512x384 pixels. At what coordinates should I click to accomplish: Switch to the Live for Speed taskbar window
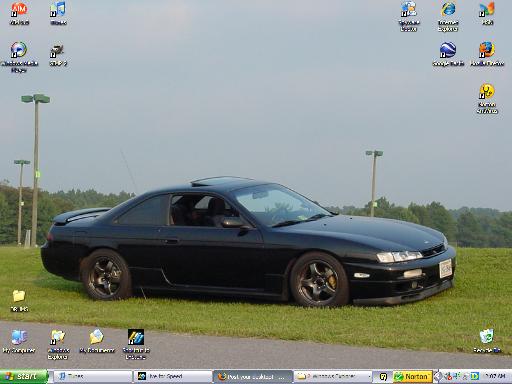click(173, 377)
